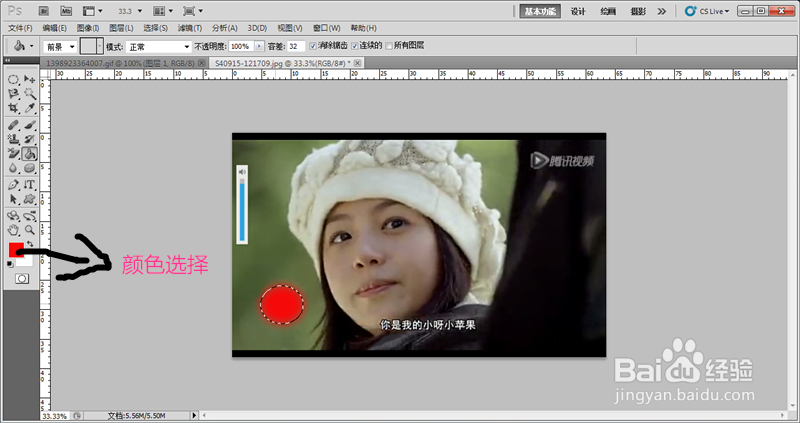Select the Eyedropper tool
Viewport: 800px width, 423px height.
30,108
